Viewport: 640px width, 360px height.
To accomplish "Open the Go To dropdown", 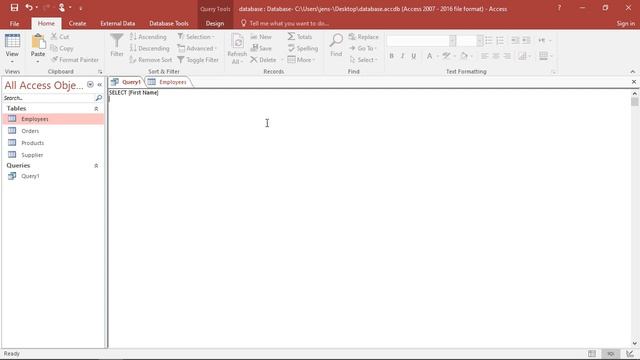I will tap(362, 48).
